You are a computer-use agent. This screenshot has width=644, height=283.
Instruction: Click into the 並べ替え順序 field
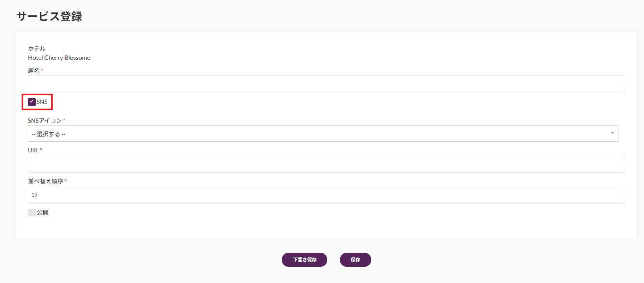(x=326, y=195)
